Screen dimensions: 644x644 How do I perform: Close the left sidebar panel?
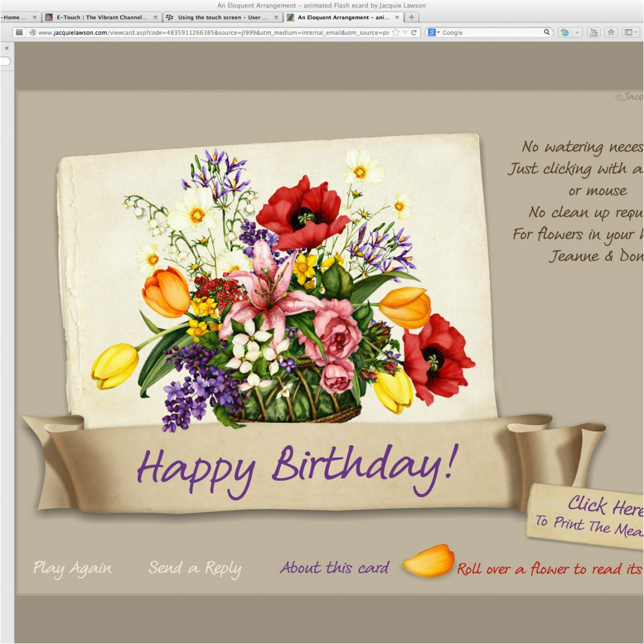[6, 48]
